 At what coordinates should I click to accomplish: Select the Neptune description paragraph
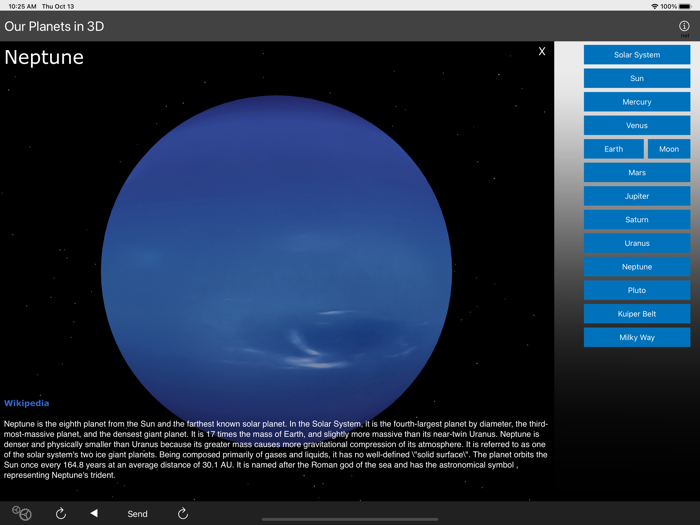275,450
